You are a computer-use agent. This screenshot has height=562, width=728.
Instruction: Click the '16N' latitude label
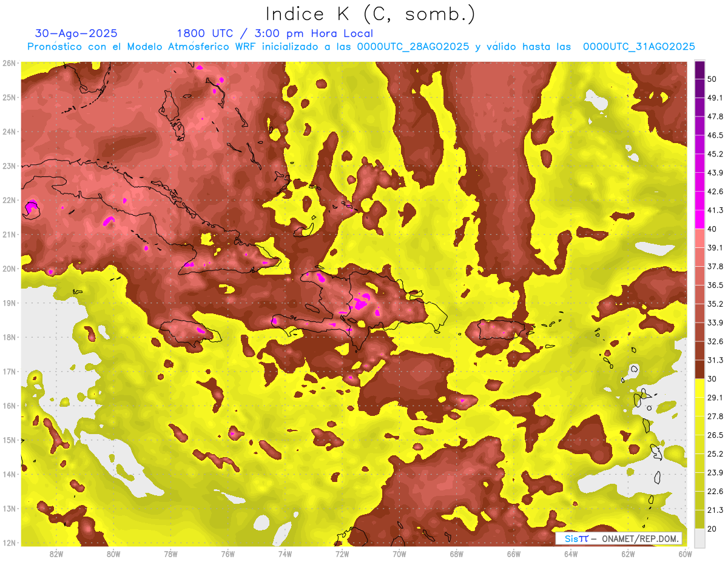pos(8,406)
